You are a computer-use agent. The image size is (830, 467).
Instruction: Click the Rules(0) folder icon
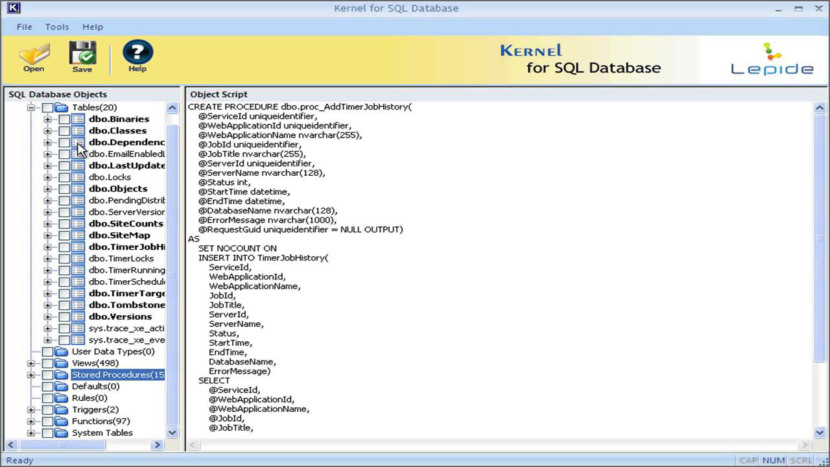tap(61, 398)
